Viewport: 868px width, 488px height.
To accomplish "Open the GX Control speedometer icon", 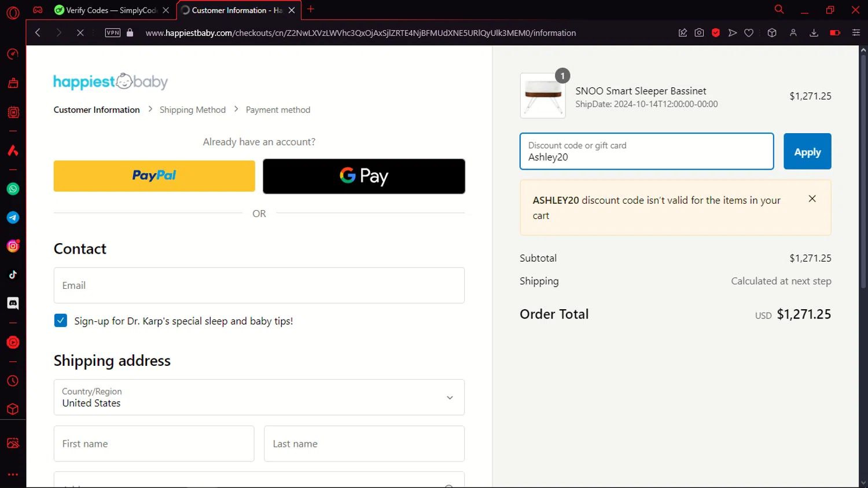I will coord(13,54).
